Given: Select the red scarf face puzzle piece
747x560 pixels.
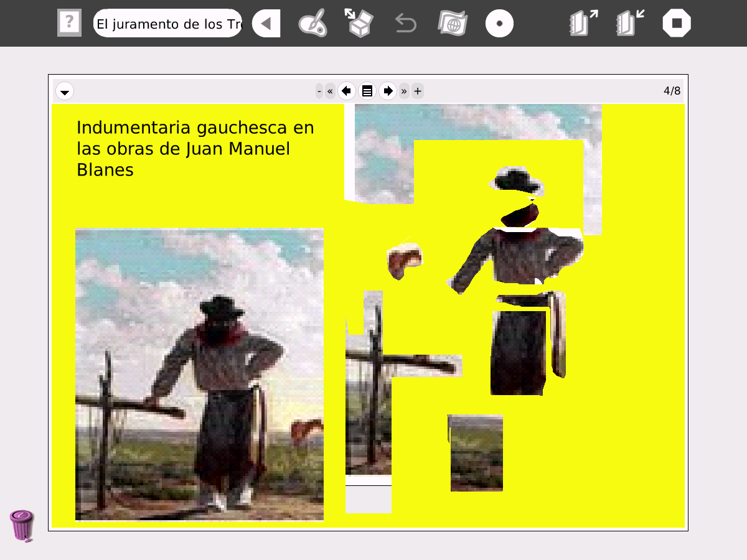Looking at the screenshot, I should pos(520,215).
